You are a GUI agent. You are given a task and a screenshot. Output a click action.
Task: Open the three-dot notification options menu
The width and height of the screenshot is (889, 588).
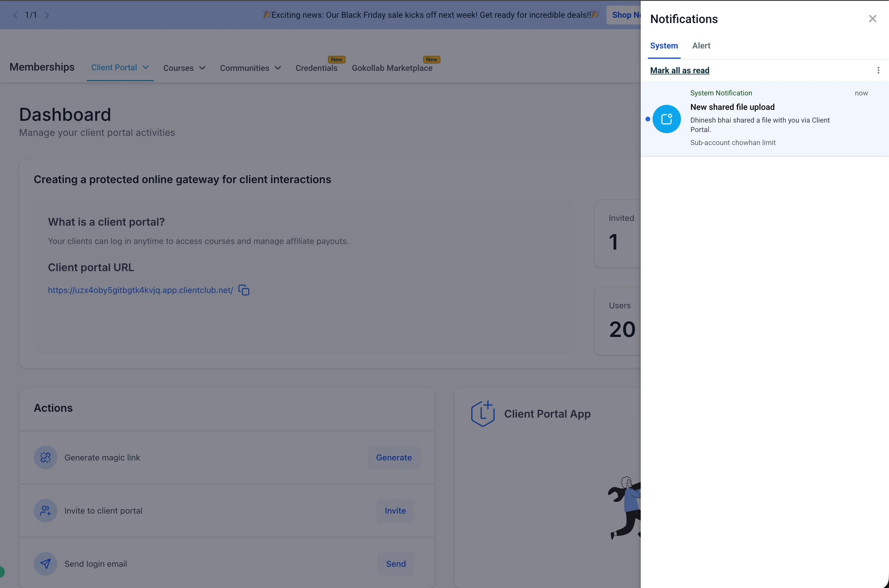[878, 70]
